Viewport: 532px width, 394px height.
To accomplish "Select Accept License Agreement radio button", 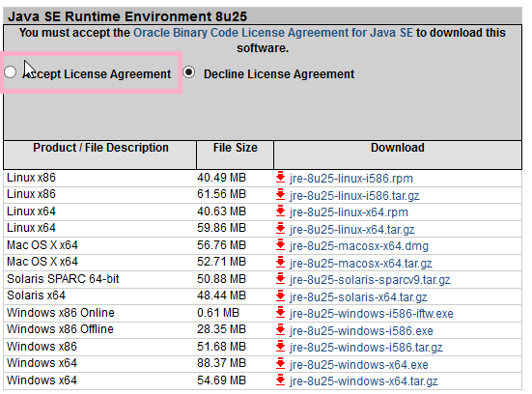I will coord(11,72).
